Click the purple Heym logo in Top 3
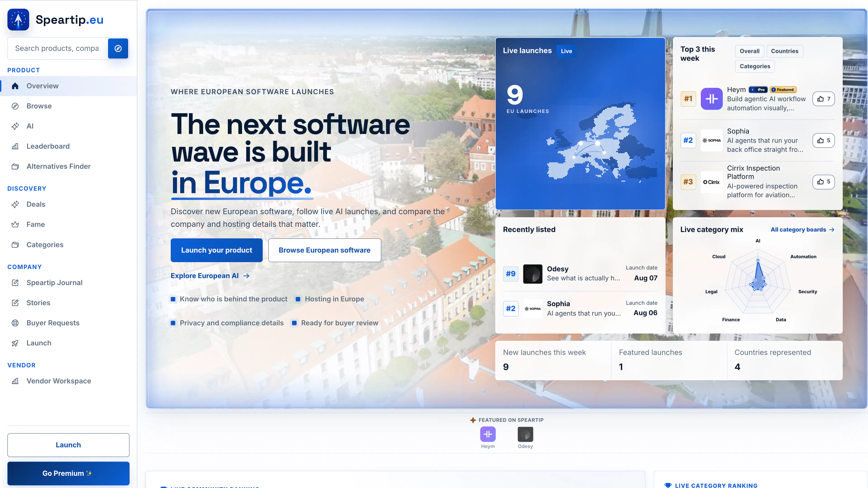The width and height of the screenshot is (868, 488). pyautogui.click(x=712, y=99)
